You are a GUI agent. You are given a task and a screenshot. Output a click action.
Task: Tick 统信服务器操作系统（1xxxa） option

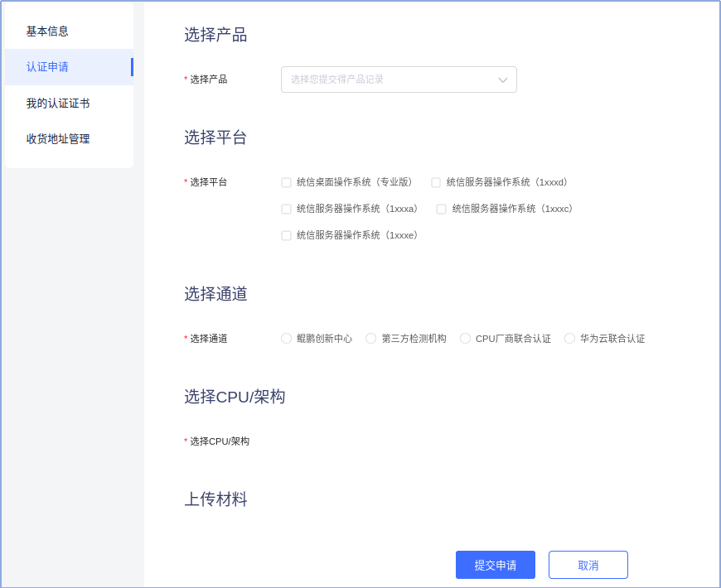[286, 209]
